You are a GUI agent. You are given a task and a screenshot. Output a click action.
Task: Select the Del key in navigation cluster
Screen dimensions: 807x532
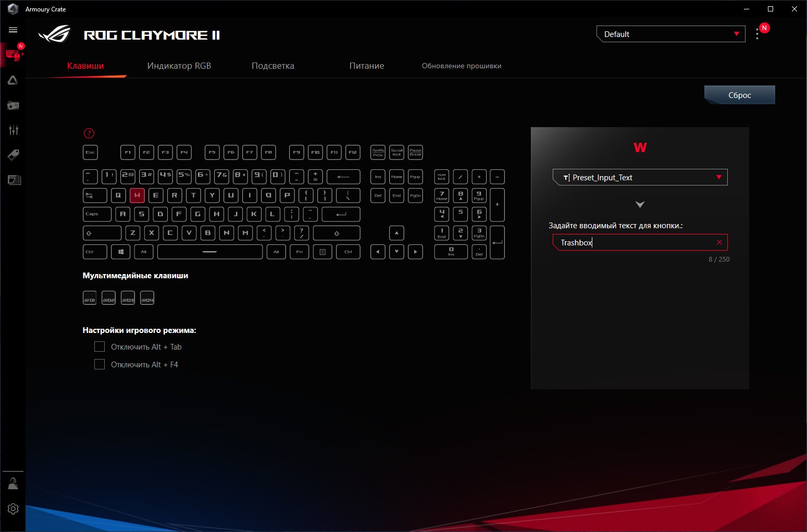pos(378,195)
